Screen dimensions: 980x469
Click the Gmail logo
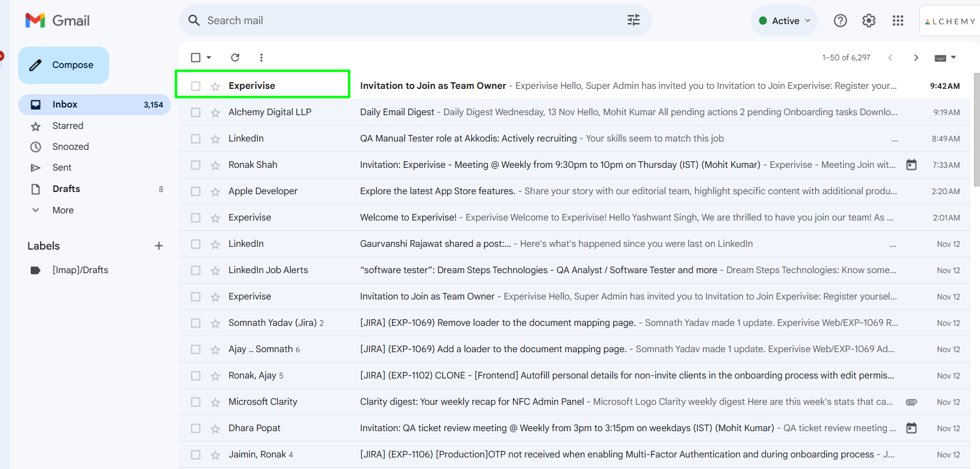(58, 21)
